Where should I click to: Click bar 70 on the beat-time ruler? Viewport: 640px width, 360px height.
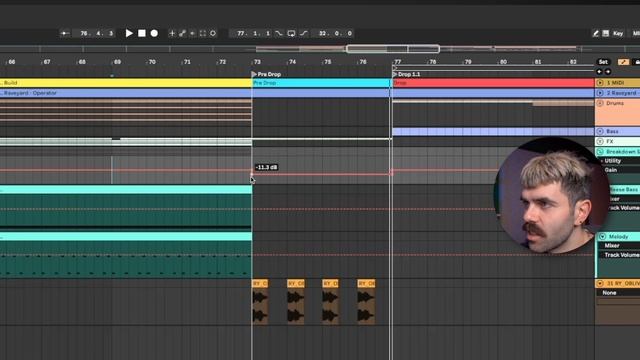(152, 62)
